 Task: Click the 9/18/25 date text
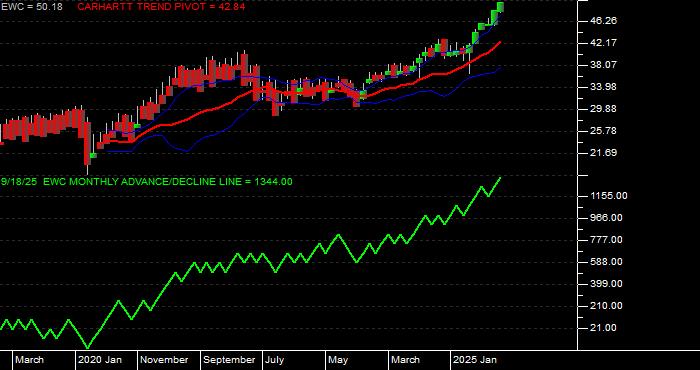[x=19, y=182]
